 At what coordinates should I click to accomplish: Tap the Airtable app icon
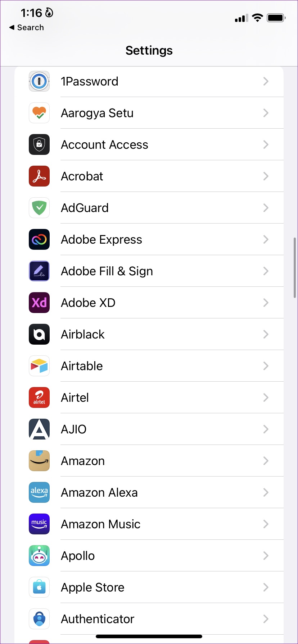[39, 366]
